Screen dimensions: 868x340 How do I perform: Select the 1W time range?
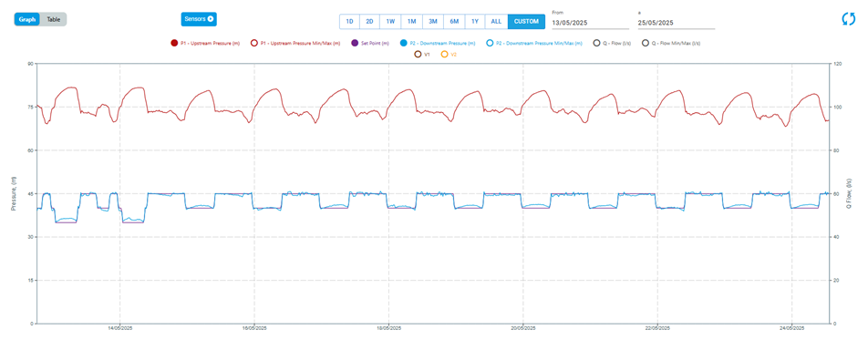coord(390,22)
